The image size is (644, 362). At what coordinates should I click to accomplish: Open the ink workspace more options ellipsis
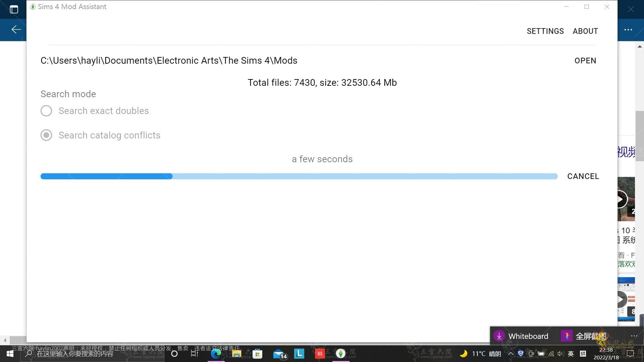[634, 336]
